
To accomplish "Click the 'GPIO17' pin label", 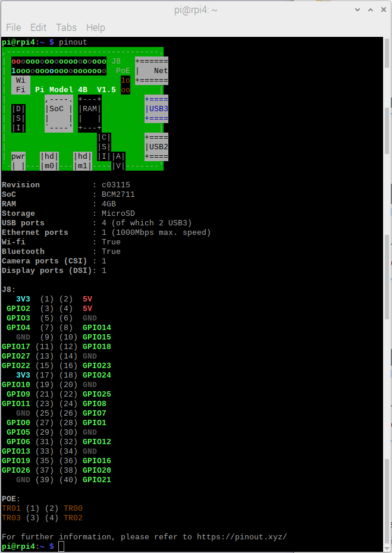I will [x=16, y=347].
